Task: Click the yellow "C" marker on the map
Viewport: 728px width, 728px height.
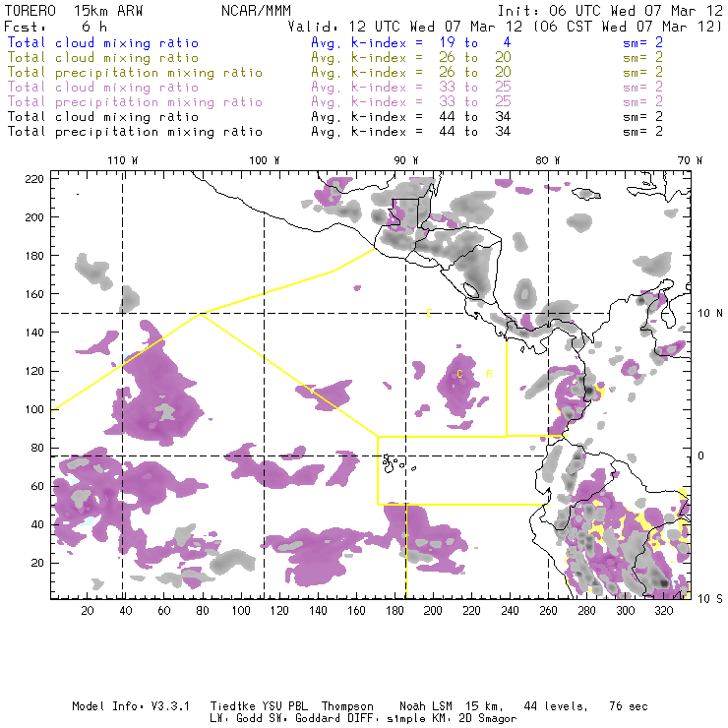Action: [459, 374]
